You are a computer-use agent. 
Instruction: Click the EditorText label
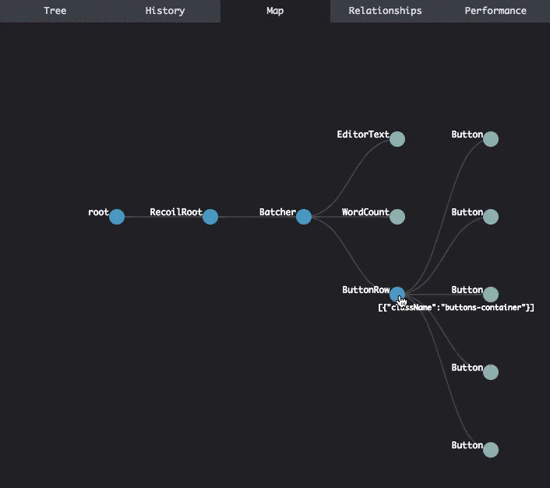pos(363,134)
